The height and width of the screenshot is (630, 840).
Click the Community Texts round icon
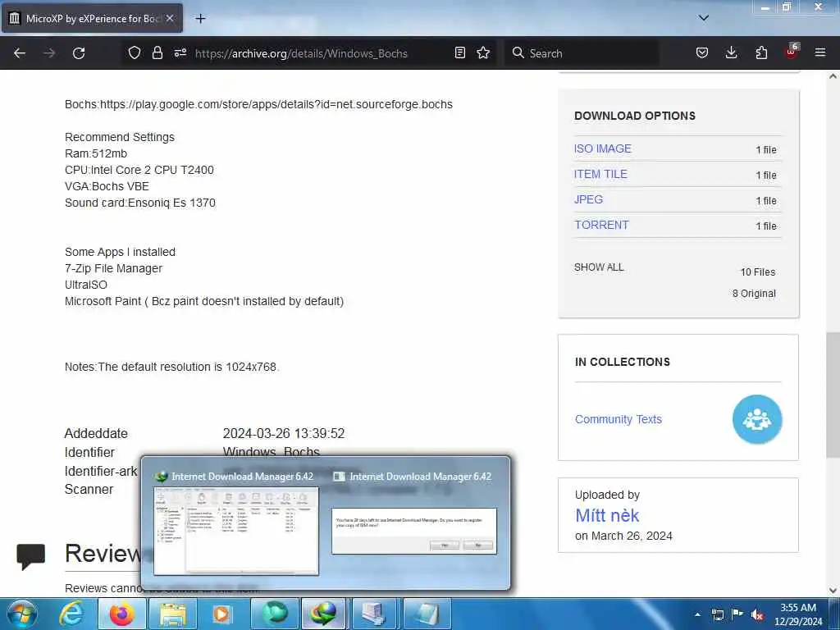pyautogui.click(x=757, y=419)
